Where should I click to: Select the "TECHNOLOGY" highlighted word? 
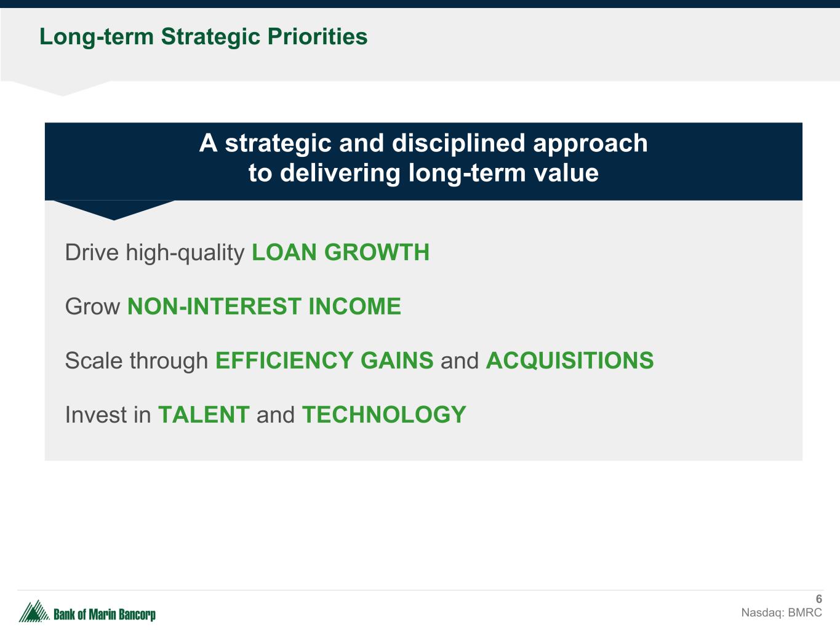coord(384,415)
